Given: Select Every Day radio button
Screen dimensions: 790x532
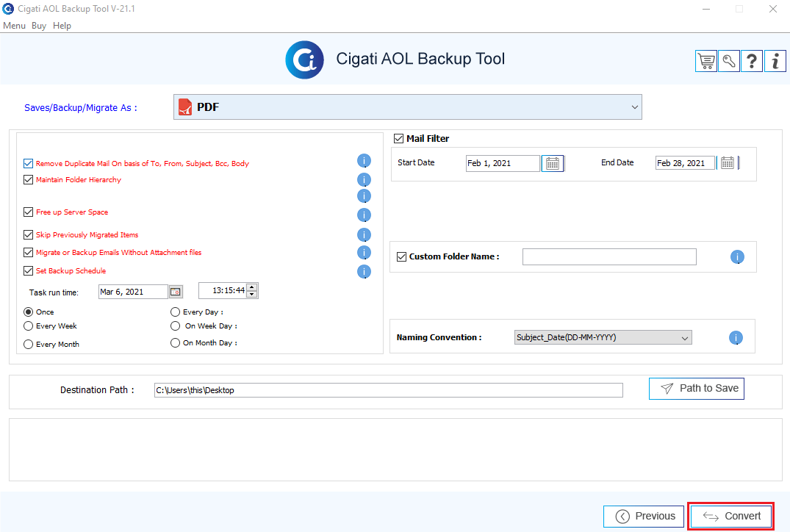Looking at the screenshot, I should tap(176, 312).
